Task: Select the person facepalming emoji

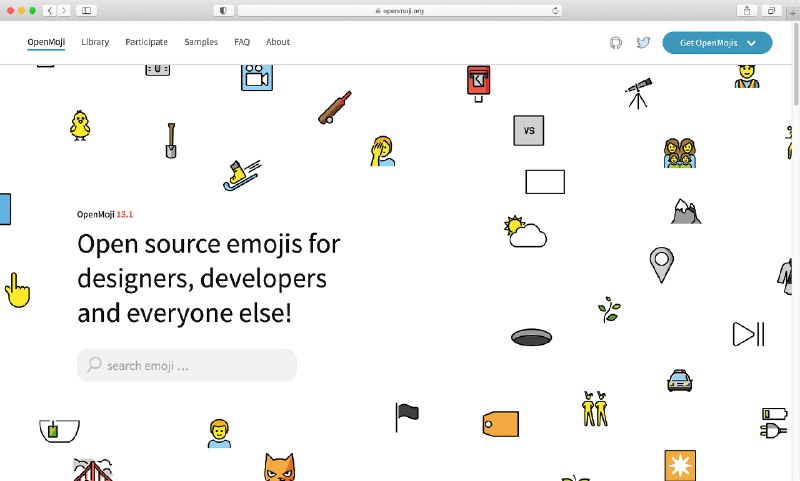Action: (x=383, y=151)
